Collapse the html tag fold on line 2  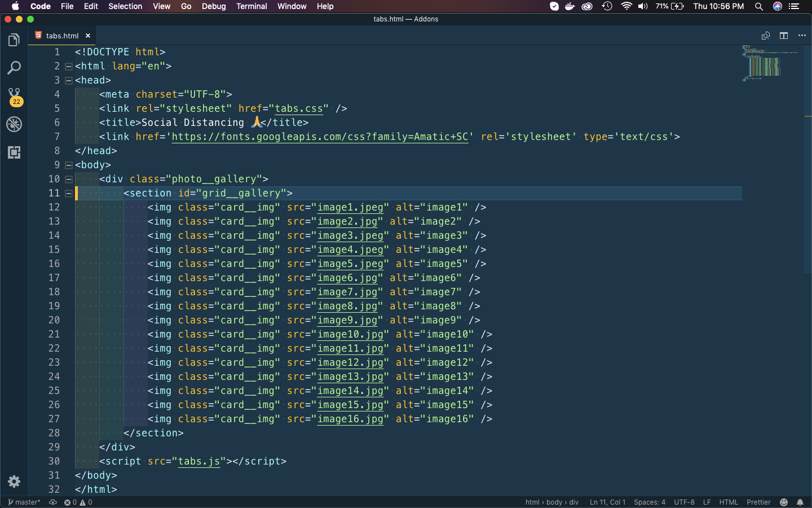[69, 66]
